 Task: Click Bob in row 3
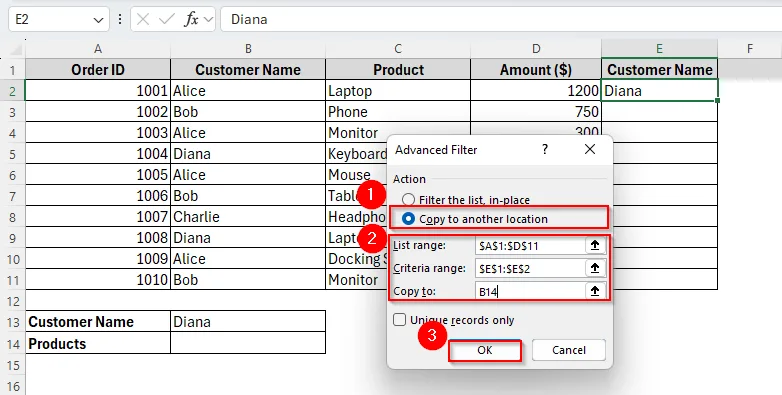(x=248, y=112)
